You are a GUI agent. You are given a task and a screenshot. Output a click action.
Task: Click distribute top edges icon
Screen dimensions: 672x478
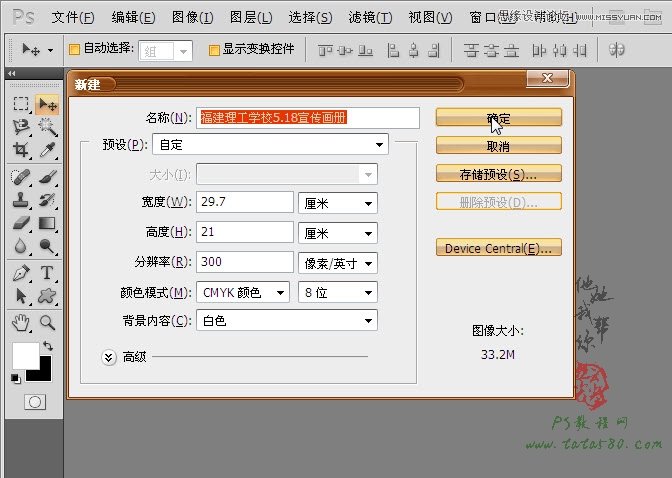pos(471,51)
